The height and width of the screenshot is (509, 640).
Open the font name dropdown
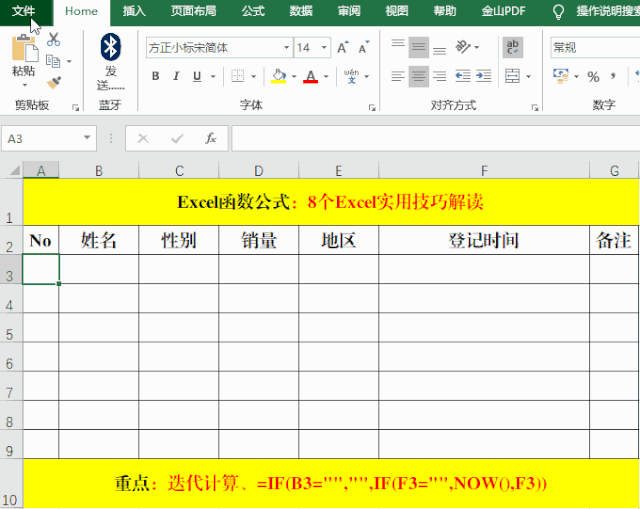pos(286,47)
